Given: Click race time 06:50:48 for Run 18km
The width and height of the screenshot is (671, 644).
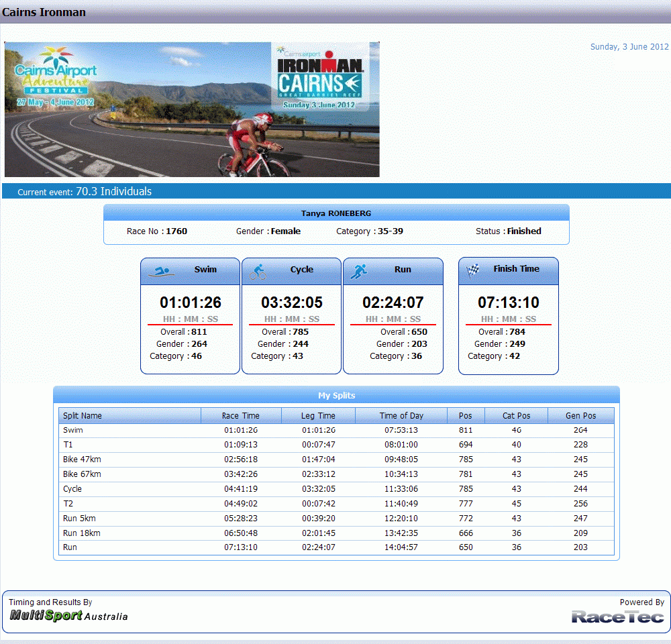Looking at the screenshot, I should click(x=241, y=533).
